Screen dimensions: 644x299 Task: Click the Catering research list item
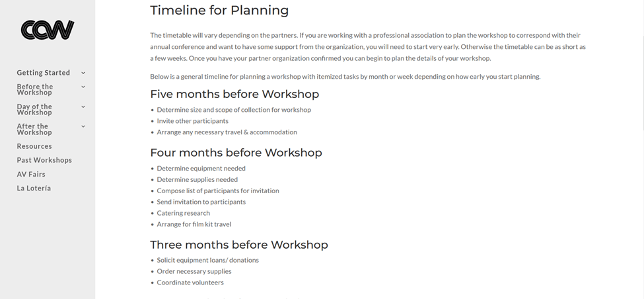coord(183,213)
